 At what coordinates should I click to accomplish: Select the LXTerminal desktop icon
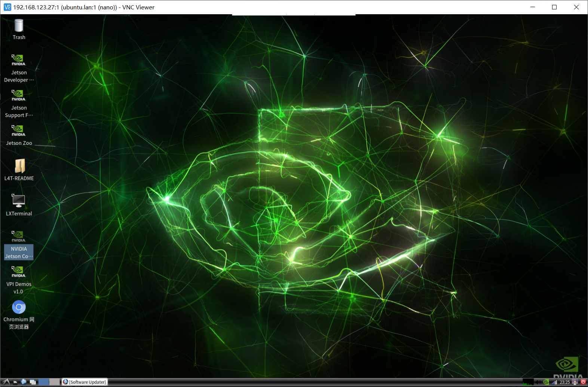tap(19, 205)
